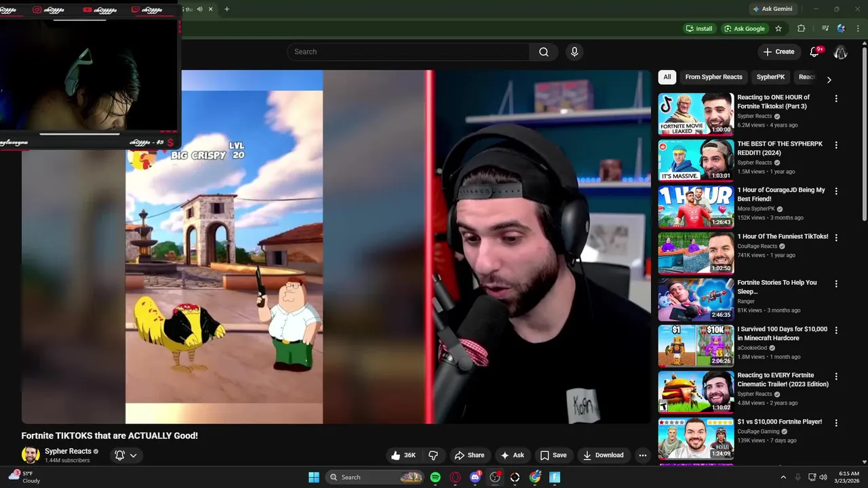
Task: Open options for '1 Hour Of The Funniest TikToks' video
Action: point(836,238)
